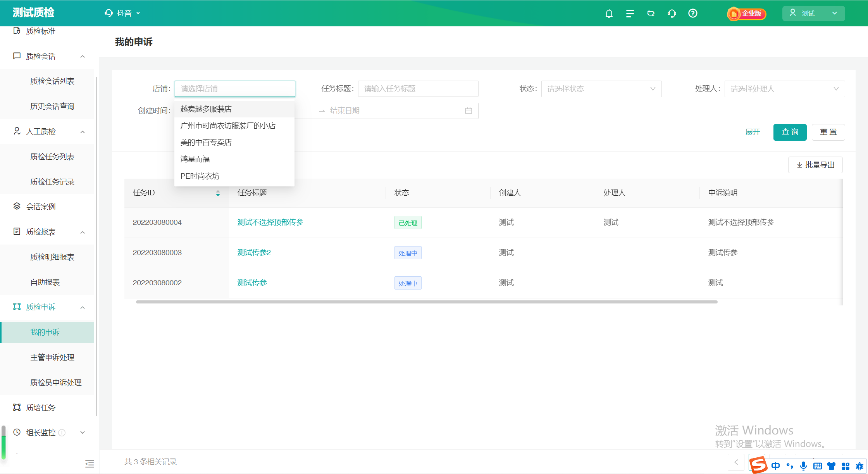868x474 pixels.
Task: Click the 质培任务 sidebar icon
Action: point(17,407)
